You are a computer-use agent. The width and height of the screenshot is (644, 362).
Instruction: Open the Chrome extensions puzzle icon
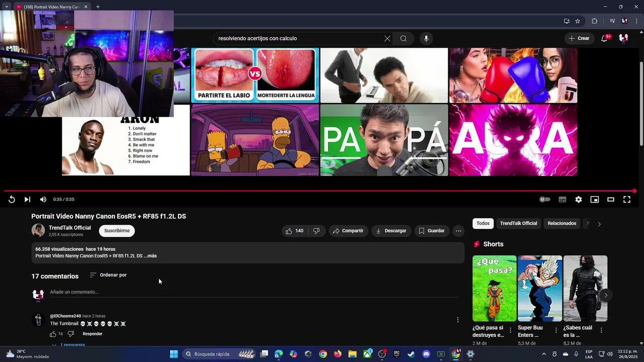pyautogui.click(x=595, y=21)
